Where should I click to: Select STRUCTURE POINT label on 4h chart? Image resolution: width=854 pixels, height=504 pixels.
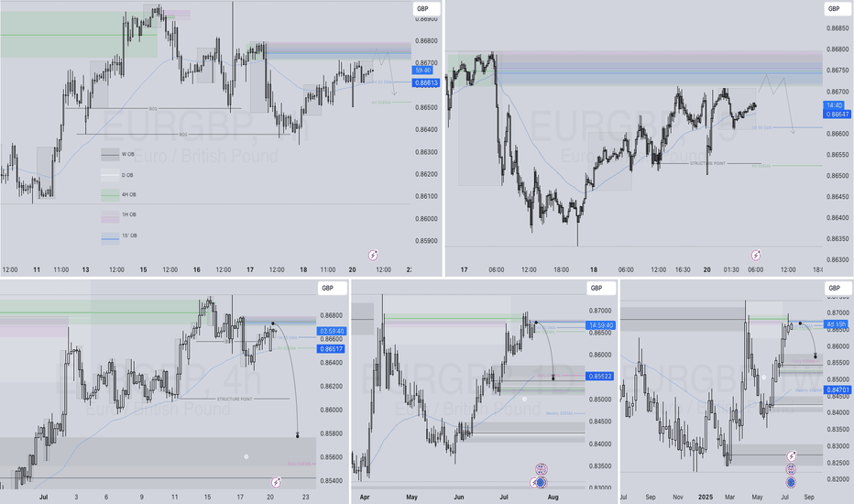tap(235, 400)
